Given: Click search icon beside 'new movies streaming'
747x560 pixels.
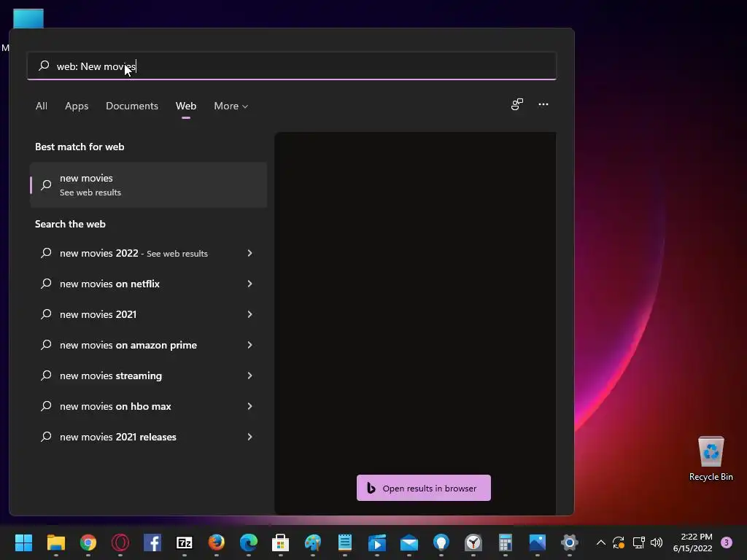Looking at the screenshot, I should [x=46, y=376].
